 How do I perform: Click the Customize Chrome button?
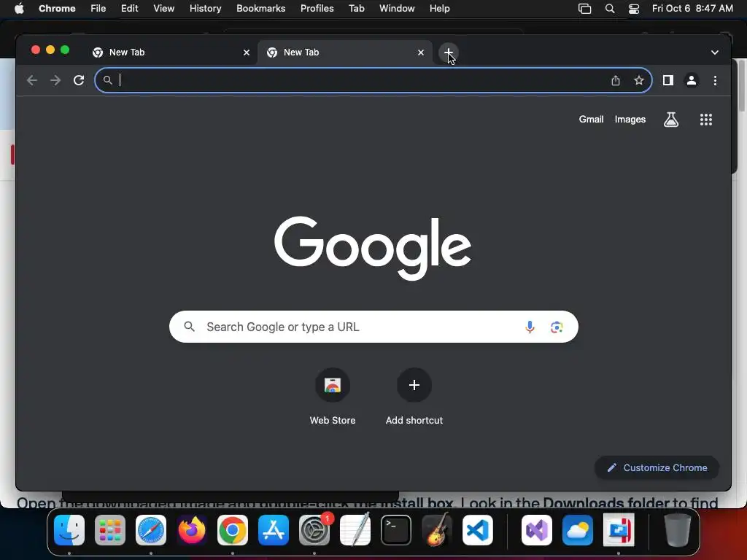[x=657, y=467]
